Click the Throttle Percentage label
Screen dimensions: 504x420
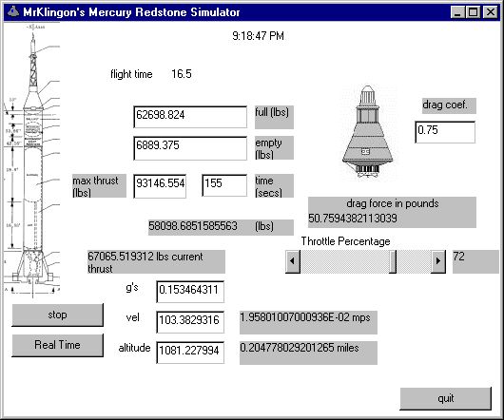(x=345, y=241)
